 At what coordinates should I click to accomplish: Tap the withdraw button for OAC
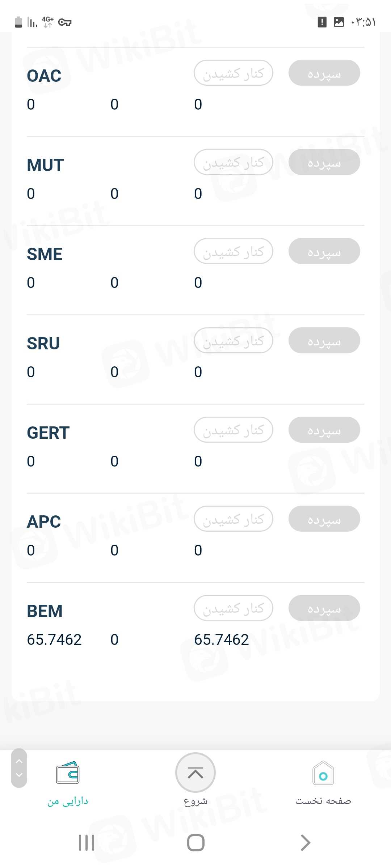(x=234, y=73)
